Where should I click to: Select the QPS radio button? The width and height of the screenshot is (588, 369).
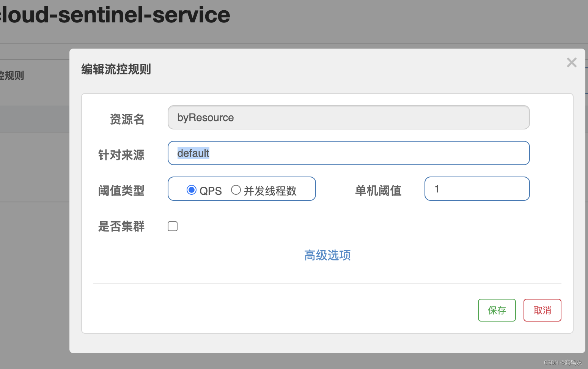[192, 190]
